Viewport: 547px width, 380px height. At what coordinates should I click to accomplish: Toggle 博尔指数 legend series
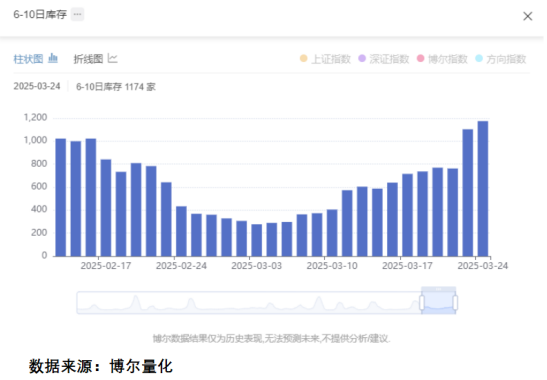(442, 59)
